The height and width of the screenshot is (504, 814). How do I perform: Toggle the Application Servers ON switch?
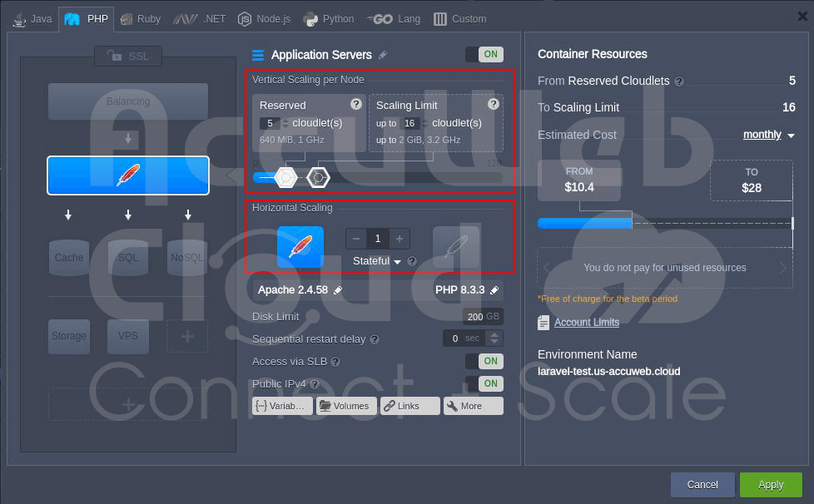[x=484, y=55]
